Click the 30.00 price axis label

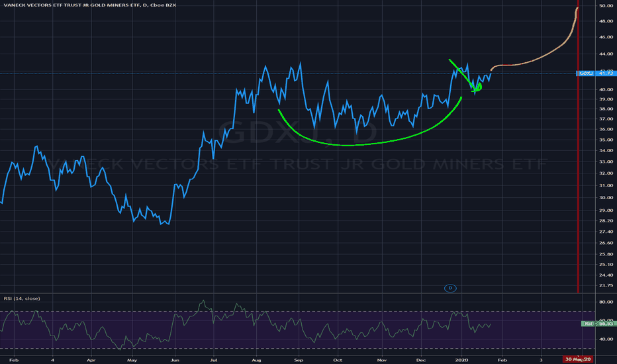[606, 197]
